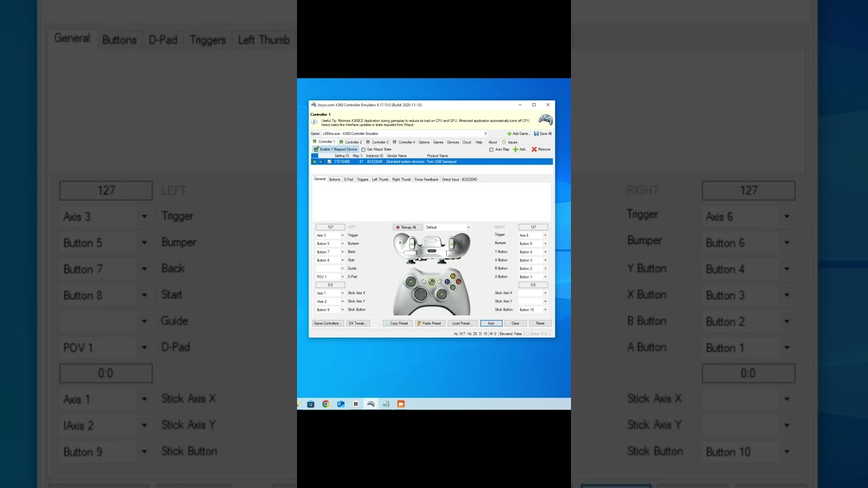This screenshot has width=868, height=488.
Task: Open Microsoft Store from the taskbar
Action: 311,404
